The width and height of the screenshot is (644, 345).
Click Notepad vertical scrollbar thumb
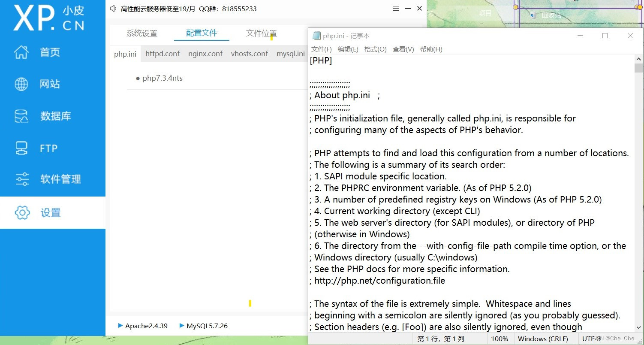pos(639,68)
